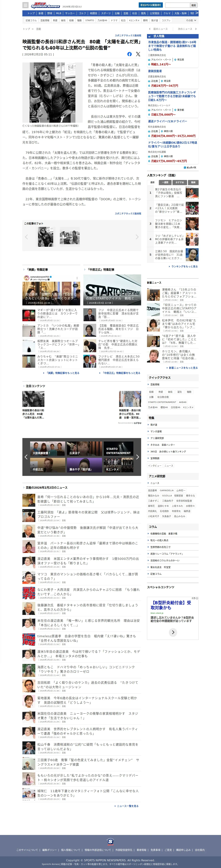
Task: Open 宝塚歌劇 under 特集 sidebar
Action: [x=155, y=458]
